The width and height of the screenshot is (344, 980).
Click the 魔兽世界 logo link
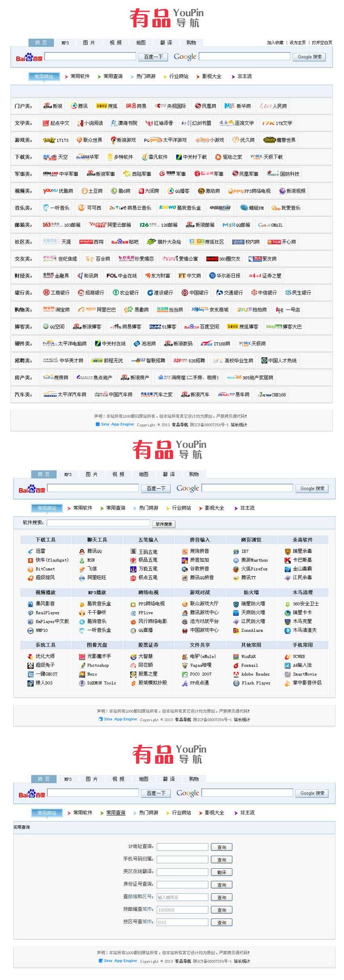click(269, 140)
